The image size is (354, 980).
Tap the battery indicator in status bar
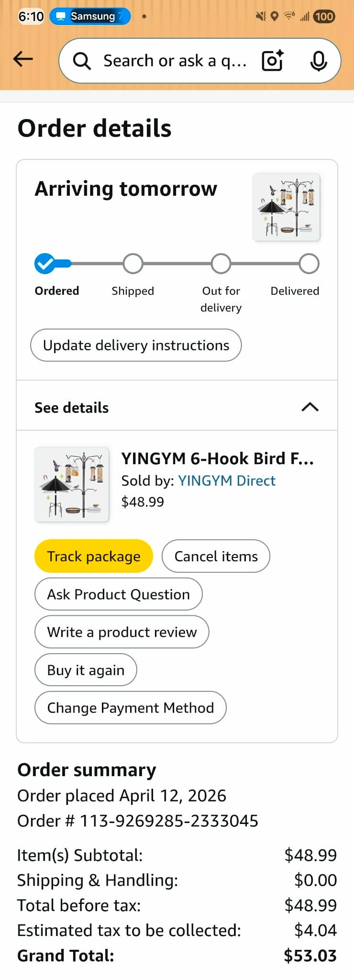tap(324, 17)
